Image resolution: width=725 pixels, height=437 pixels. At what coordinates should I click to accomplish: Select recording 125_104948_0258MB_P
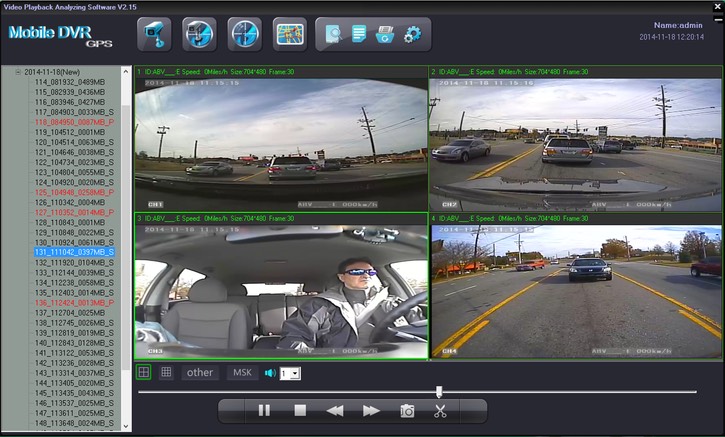(74, 192)
